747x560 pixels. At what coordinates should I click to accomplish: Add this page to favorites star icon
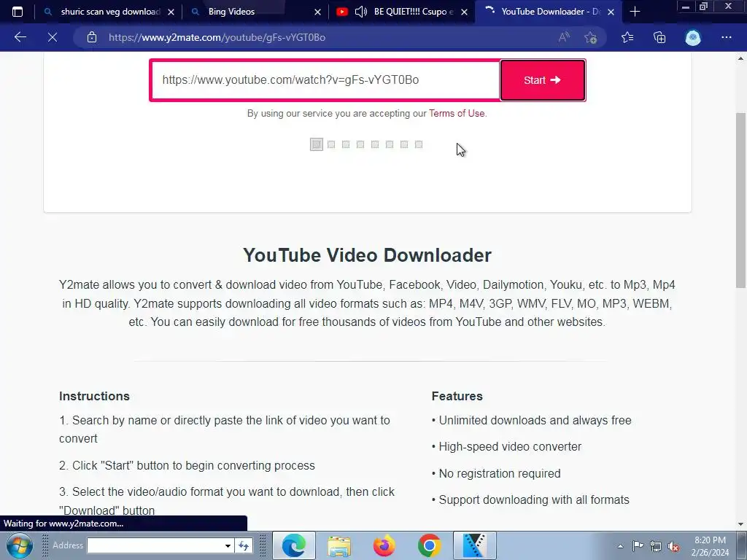[590, 38]
